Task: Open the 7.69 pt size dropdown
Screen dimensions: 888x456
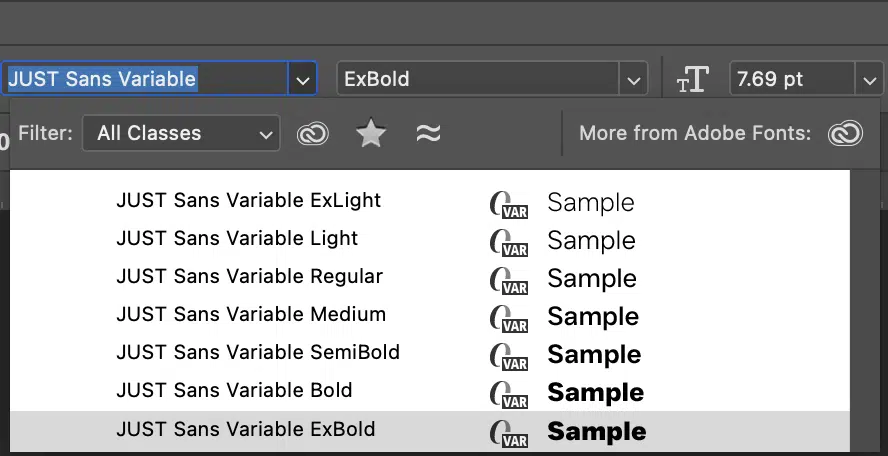Action: [870, 79]
